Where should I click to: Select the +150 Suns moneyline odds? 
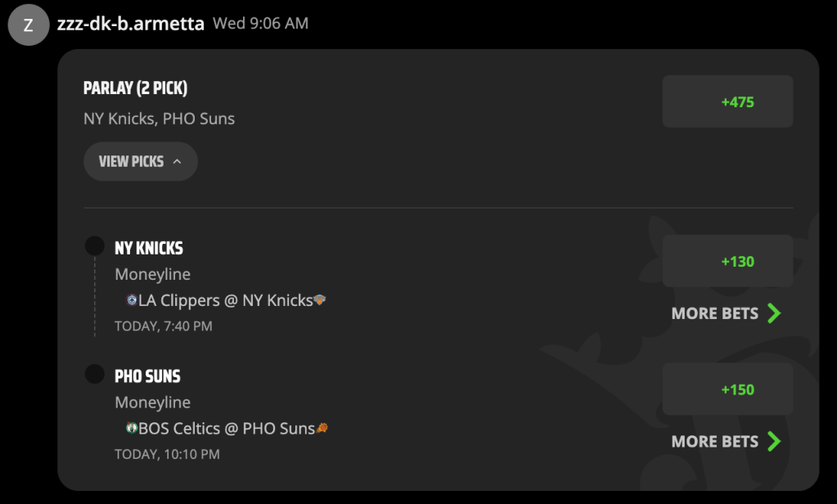727,389
